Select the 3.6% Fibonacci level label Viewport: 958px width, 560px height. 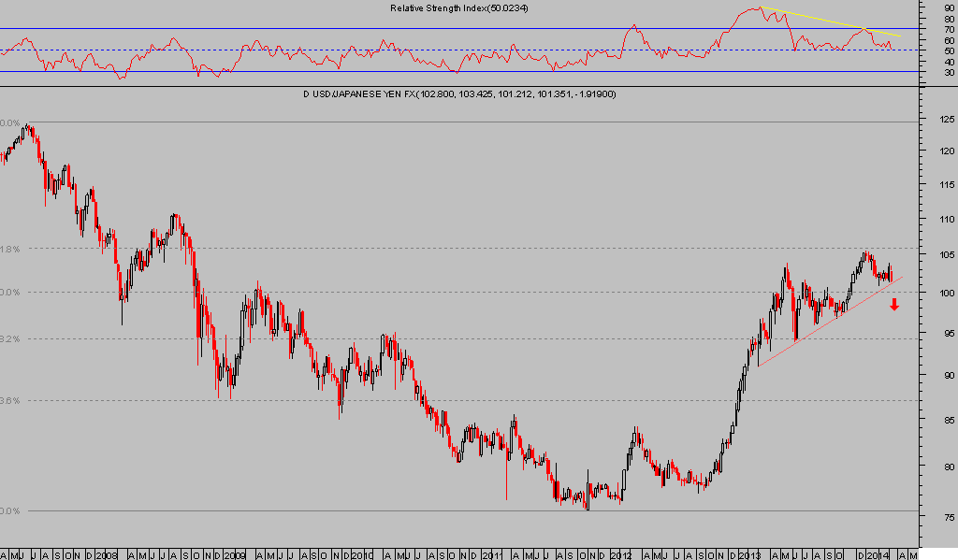click(11, 400)
